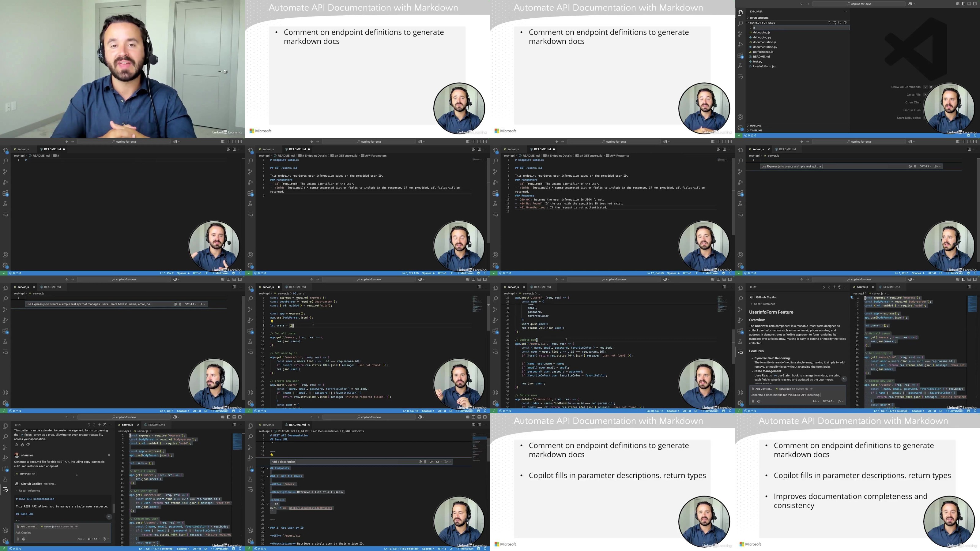Open Run and Debug in Explorer frame's activity bar
Image resolution: width=980 pixels, height=551 pixels.
[x=740, y=45]
